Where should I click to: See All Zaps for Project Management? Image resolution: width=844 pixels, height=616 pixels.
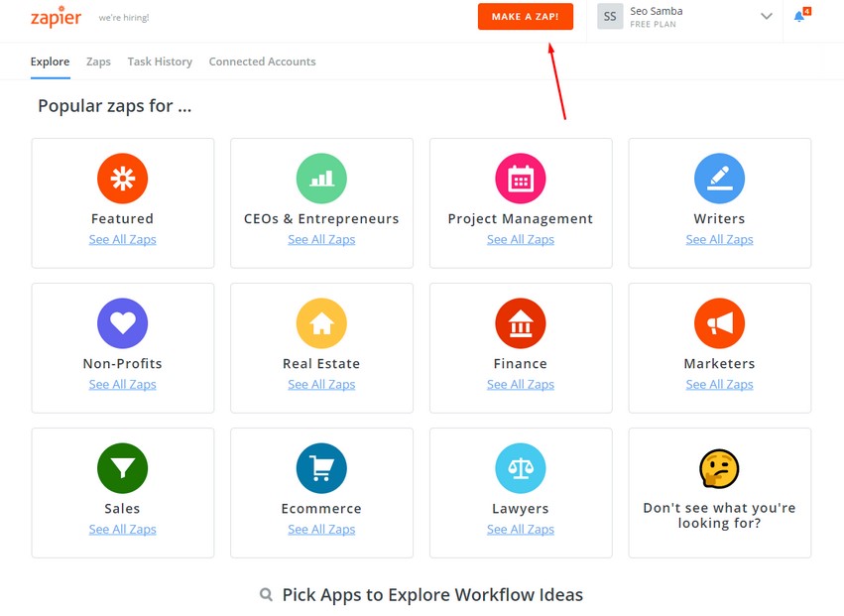(521, 240)
